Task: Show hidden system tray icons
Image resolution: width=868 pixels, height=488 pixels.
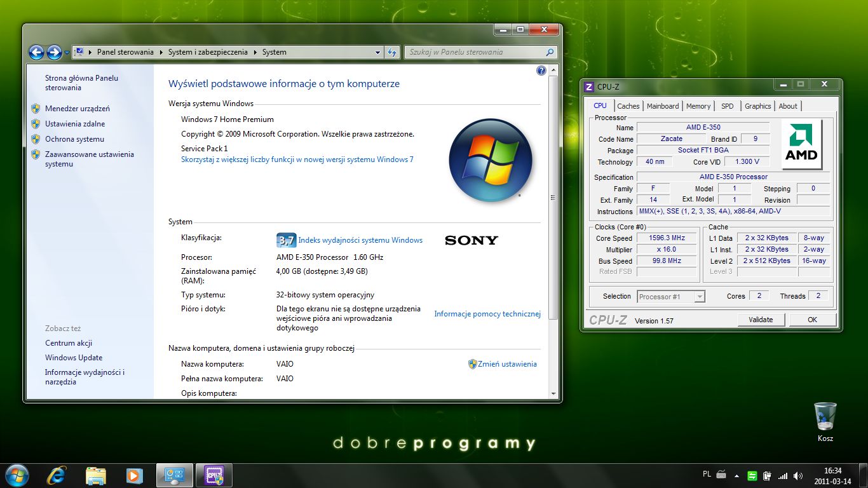Action: [737, 475]
